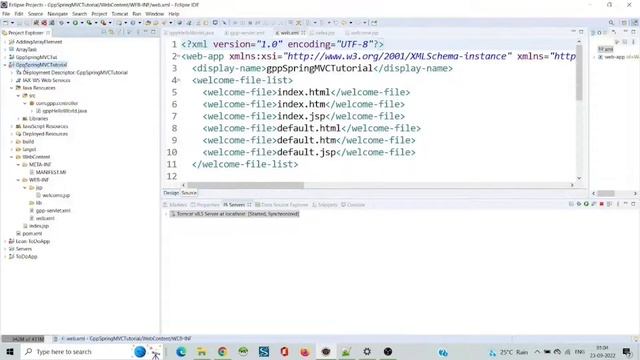The height and width of the screenshot is (360, 640).
Task: Select the web.xml editor tab
Action: click(x=290, y=33)
